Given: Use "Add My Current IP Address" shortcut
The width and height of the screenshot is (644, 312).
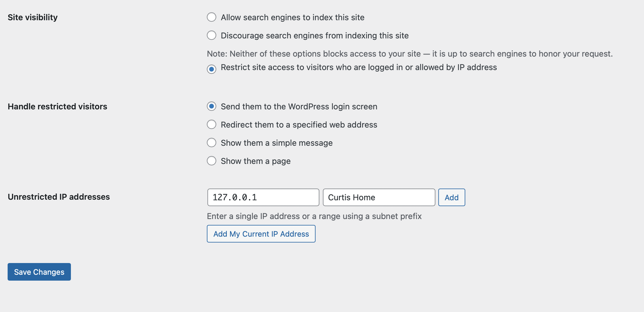Looking at the screenshot, I should [261, 234].
